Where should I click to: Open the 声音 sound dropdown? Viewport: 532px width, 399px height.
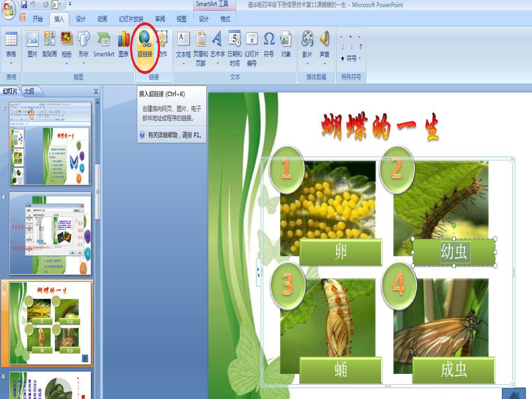(x=324, y=64)
